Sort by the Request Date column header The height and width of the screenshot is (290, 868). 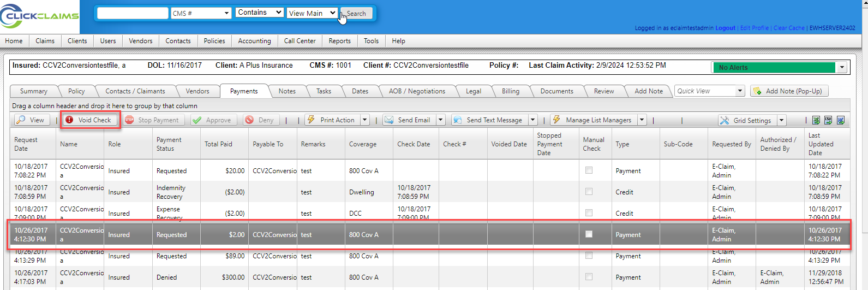pyautogui.click(x=34, y=144)
